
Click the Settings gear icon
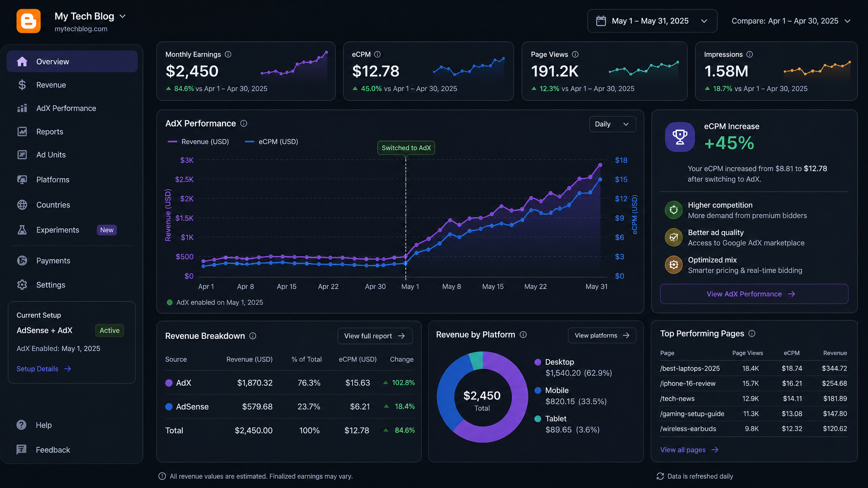point(22,285)
